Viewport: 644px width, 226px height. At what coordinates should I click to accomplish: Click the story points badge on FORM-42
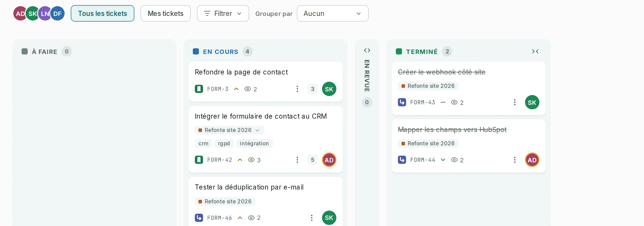tap(313, 160)
